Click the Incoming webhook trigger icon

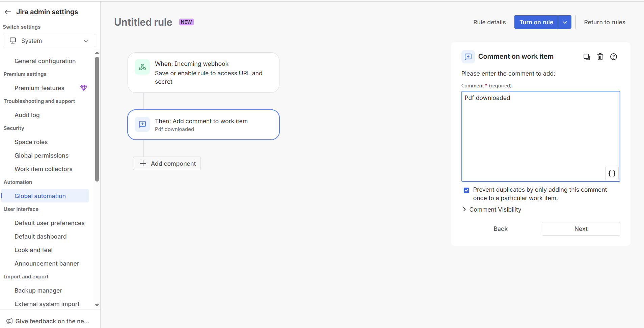pyautogui.click(x=142, y=67)
